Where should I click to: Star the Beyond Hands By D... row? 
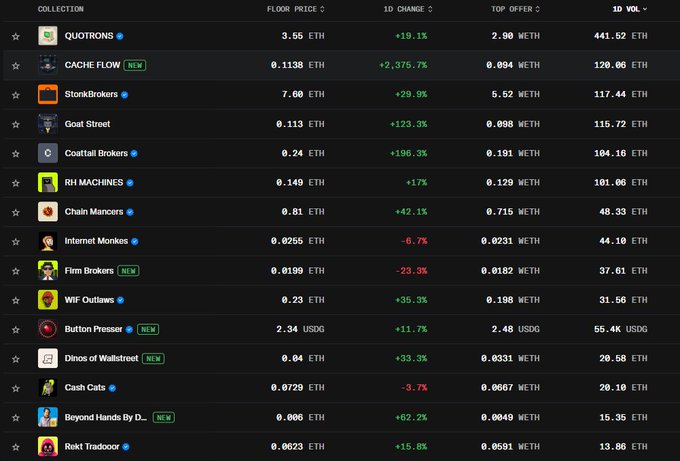[x=16, y=418]
